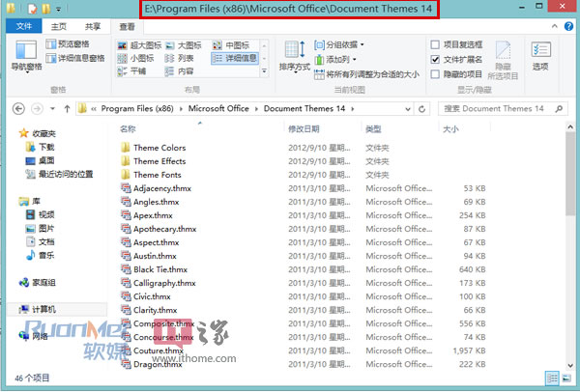
Task: Switch to large icons view in status bar
Action: click(x=566, y=378)
